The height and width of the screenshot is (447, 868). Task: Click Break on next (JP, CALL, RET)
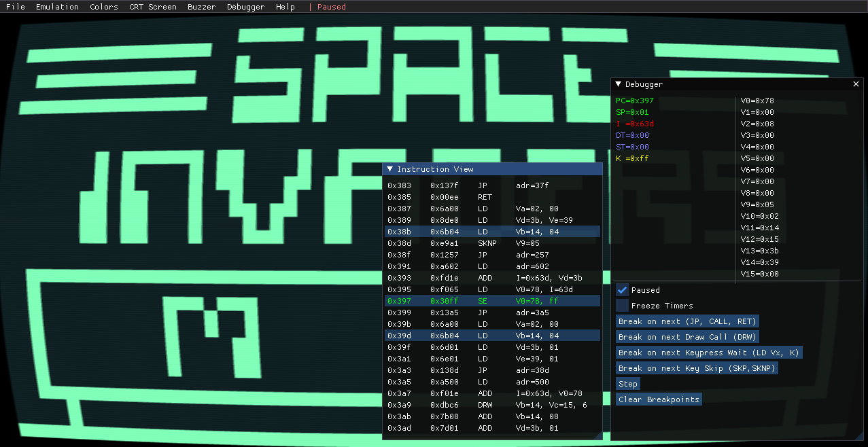coord(687,321)
